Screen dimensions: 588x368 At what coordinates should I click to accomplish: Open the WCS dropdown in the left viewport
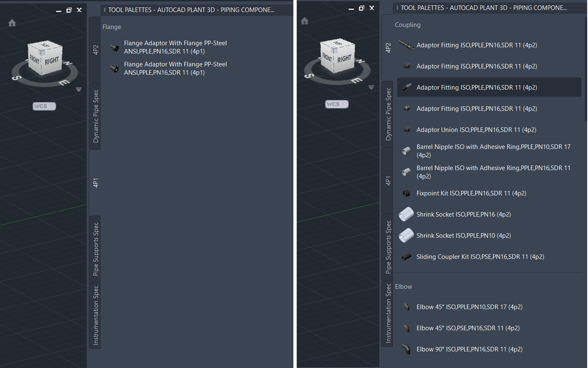(44, 106)
